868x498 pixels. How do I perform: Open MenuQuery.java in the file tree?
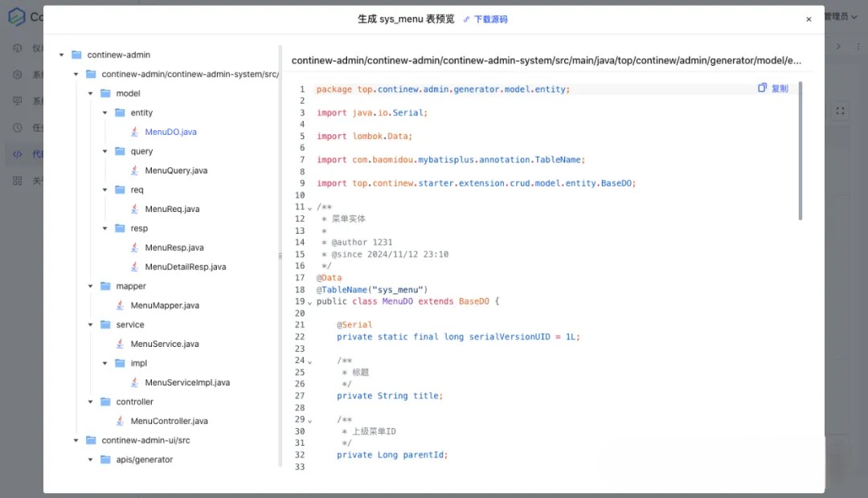(175, 170)
